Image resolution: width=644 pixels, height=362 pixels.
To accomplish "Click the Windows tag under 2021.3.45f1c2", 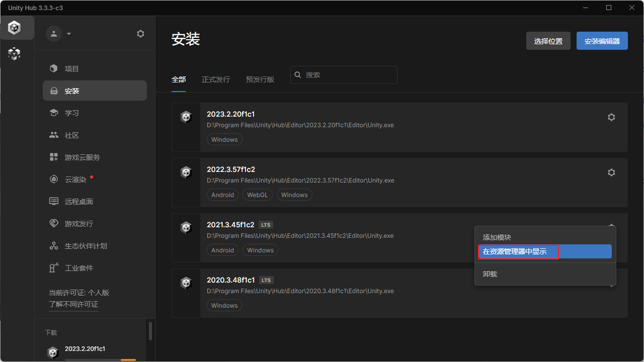I will click(260, 250).
